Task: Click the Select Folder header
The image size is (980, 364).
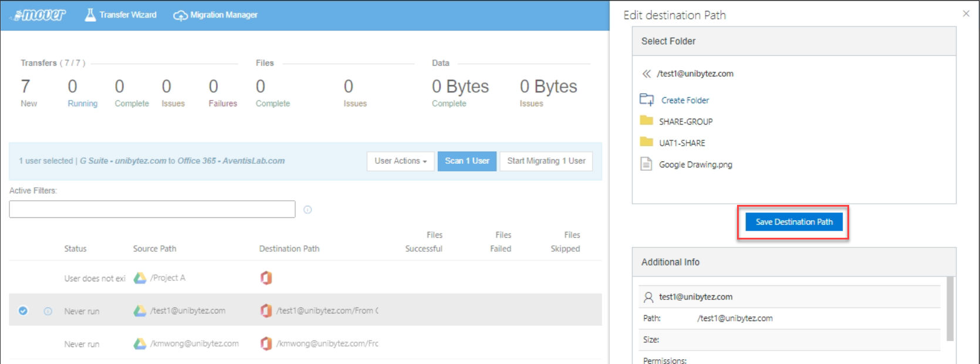Action: tap(794, 41)
